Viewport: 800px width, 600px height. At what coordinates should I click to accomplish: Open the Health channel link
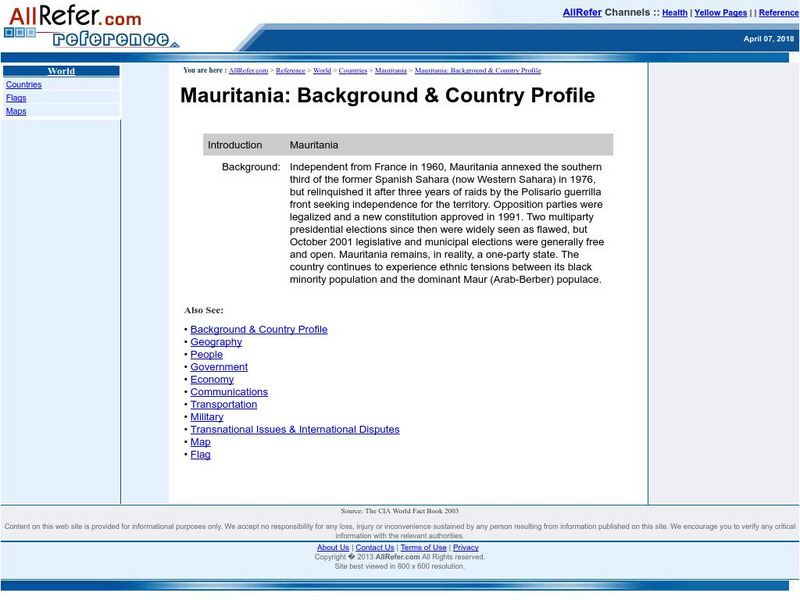(x=674, y=12)
